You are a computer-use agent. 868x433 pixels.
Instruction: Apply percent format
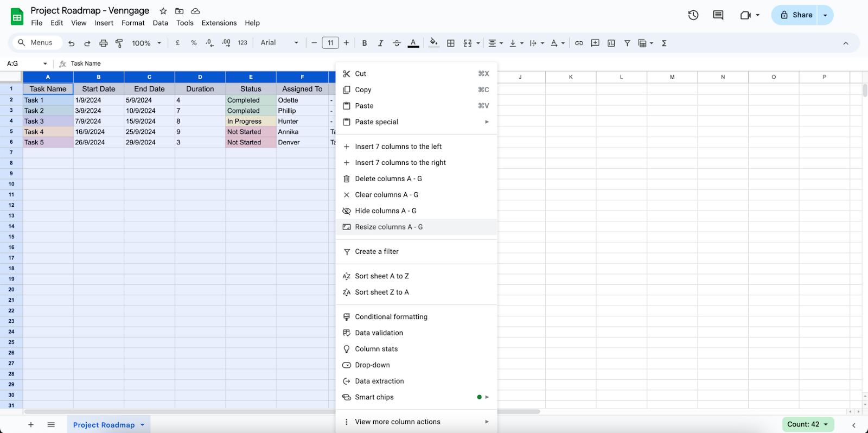(194, 43)
